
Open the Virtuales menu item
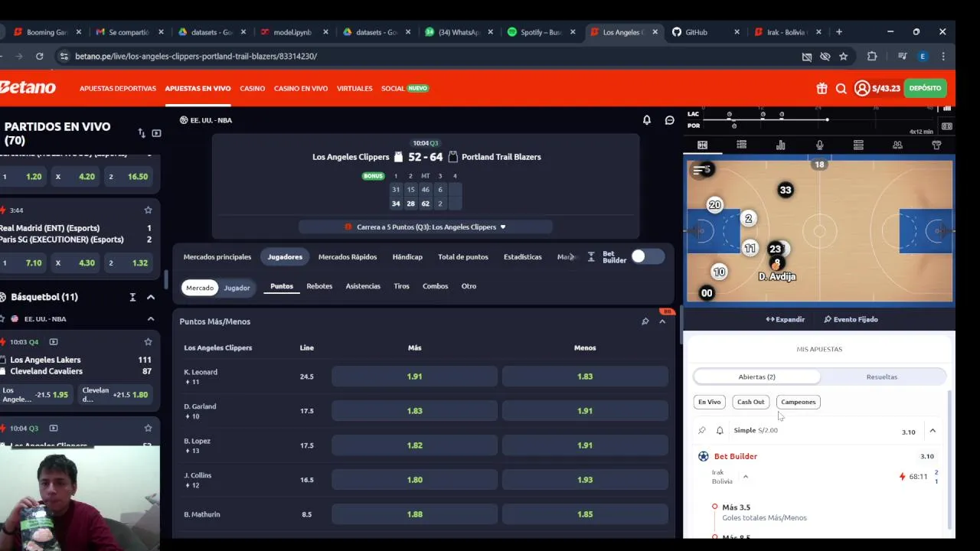(x=354, y=88)
